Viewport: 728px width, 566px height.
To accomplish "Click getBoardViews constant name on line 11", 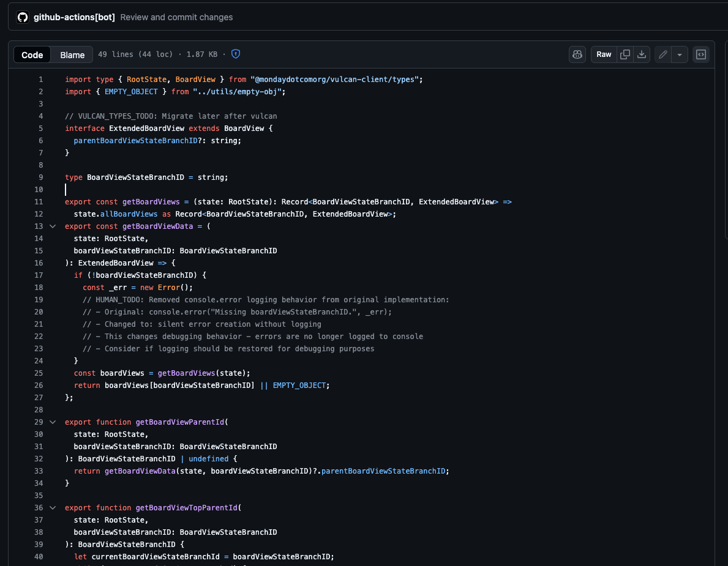I will pos(151,202).
